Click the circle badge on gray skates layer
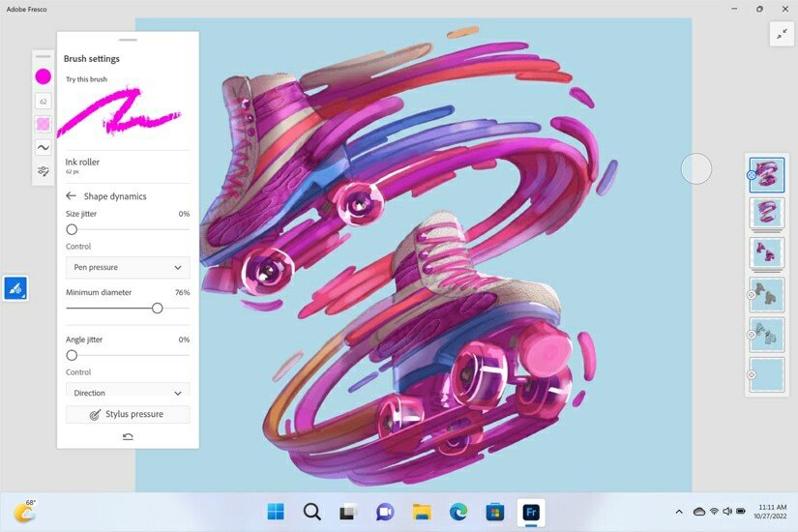 752,295
